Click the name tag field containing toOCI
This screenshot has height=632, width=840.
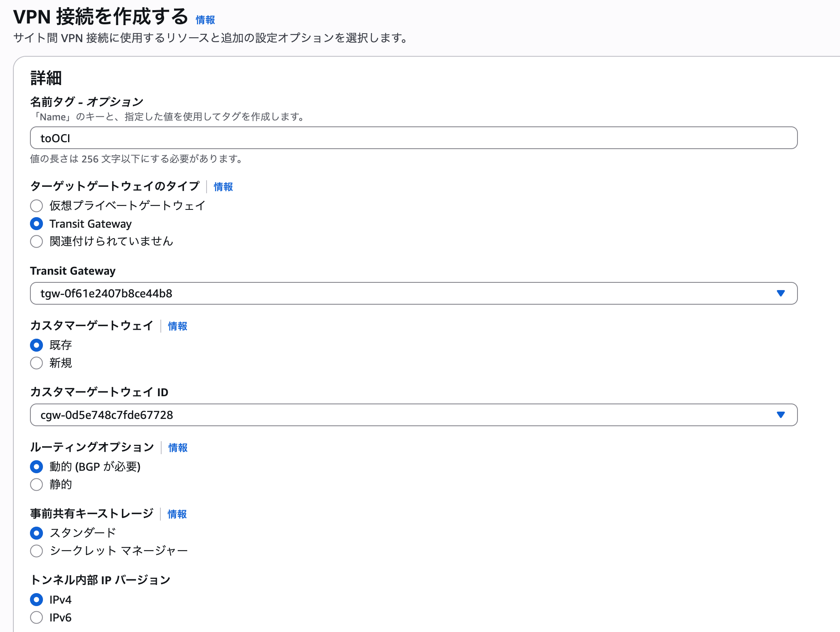click(413, 138)
